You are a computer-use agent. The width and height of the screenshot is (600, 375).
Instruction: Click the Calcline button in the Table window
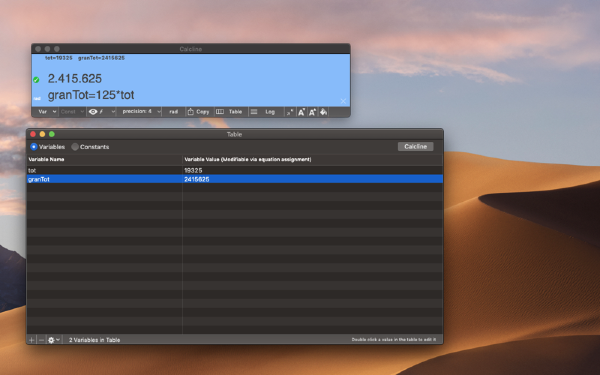pyautogui.click(x=416, y=147)
